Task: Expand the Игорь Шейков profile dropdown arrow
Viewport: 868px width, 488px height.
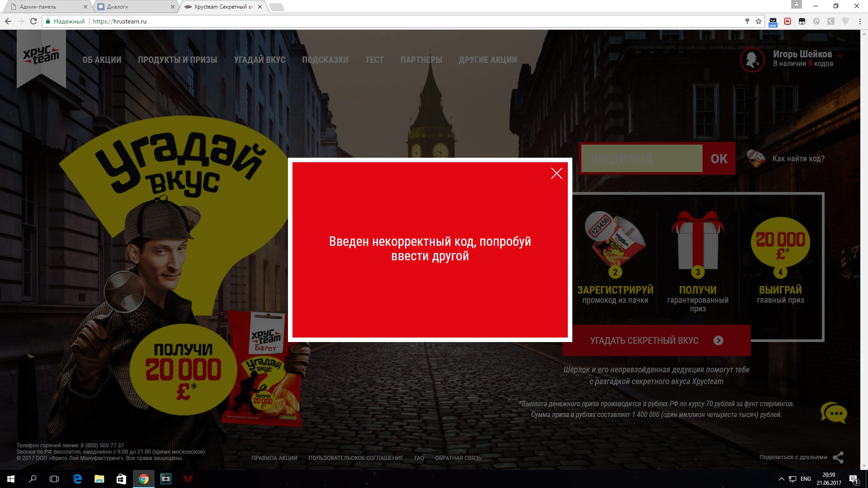Action: [840, 55]
